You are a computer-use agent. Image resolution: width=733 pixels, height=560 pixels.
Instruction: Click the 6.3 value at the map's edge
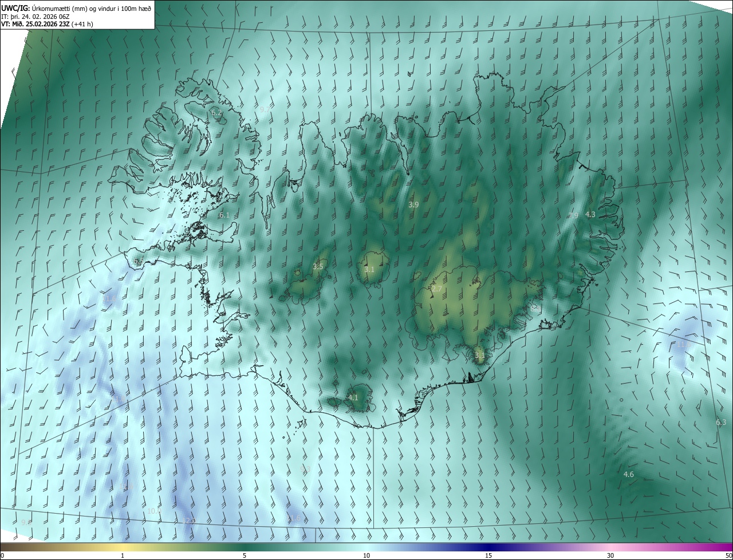pyautogui.click(x=721, y=423)
